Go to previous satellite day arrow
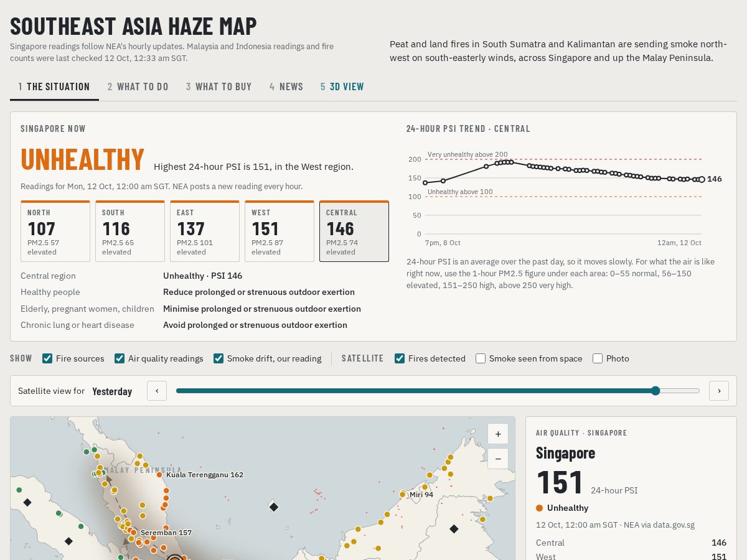 point(157,391)
